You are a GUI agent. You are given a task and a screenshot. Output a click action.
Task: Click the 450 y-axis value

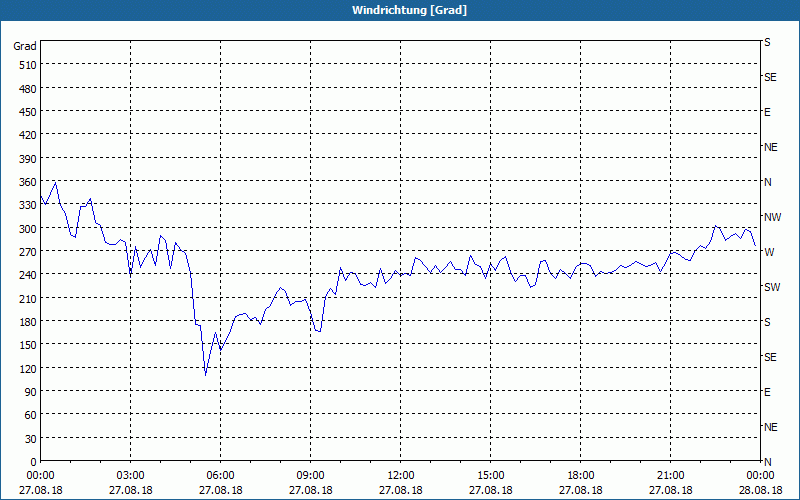point(28,112)
